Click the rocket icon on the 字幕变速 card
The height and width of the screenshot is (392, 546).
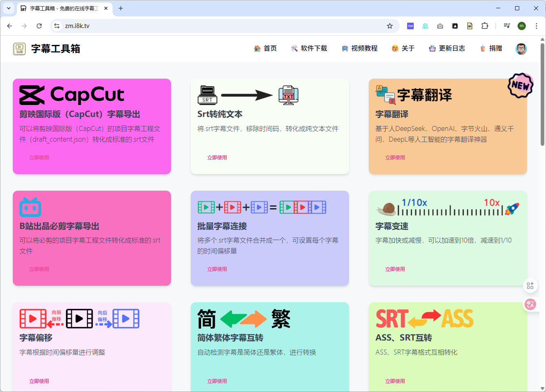[x=512, y=209]
